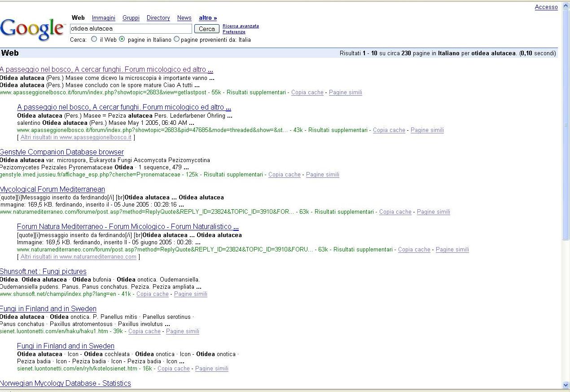Click the green URL 'sienet.luontonetti.com/en/haku/haku1.htm'
Image resolution: width=570 pixels, height=392 pixels.
pos(54,331)
